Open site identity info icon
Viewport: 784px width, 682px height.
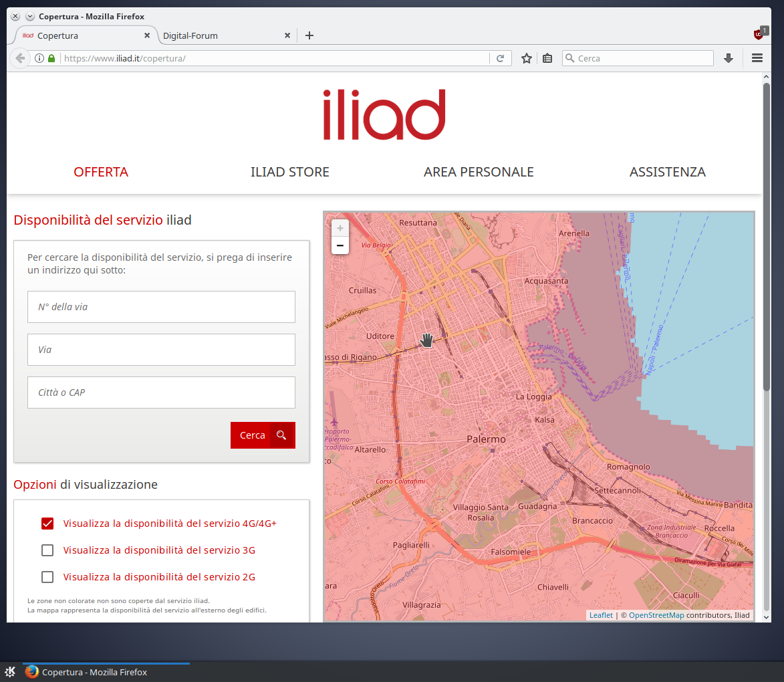point(39,58)
